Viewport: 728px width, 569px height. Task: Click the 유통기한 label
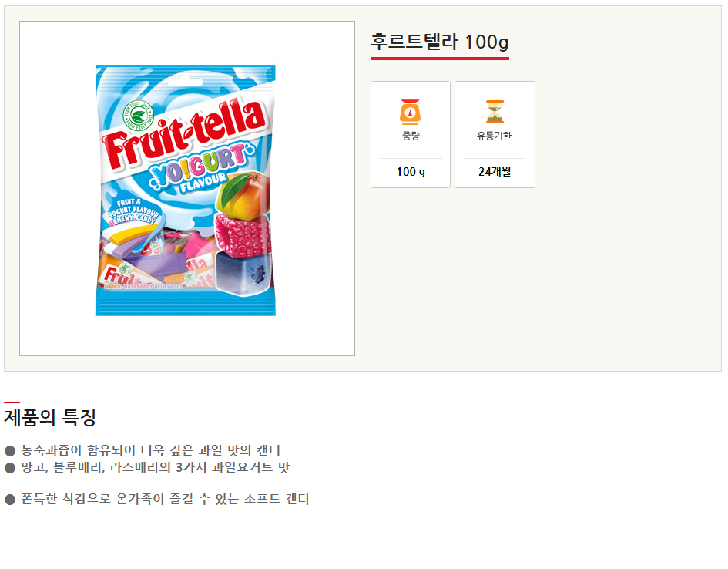point(494,136)
